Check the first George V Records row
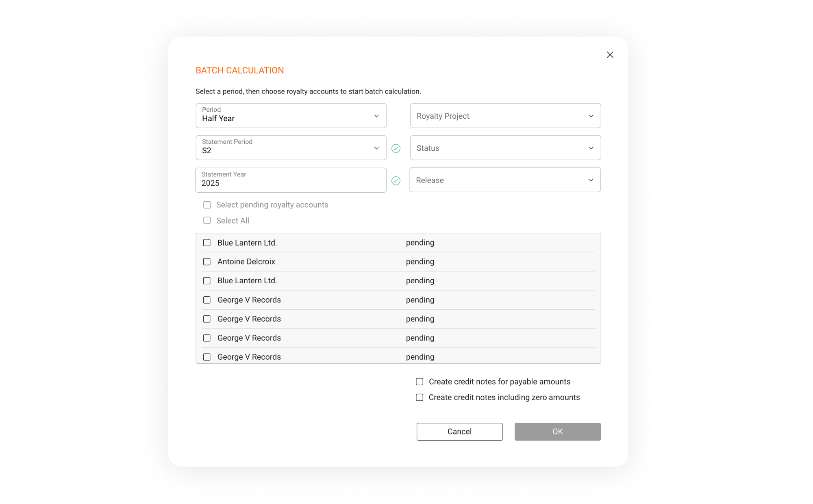 (x=207, y=300)
